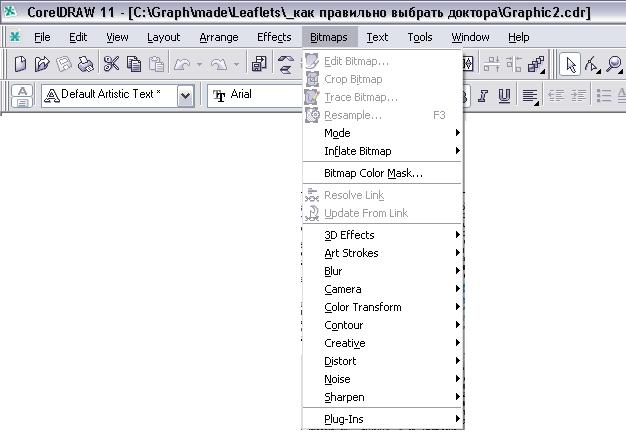Click the Trace Bitmap menu icon
Image resolution: width=626 pixels, height=440 pixels.
pos(312,97)
